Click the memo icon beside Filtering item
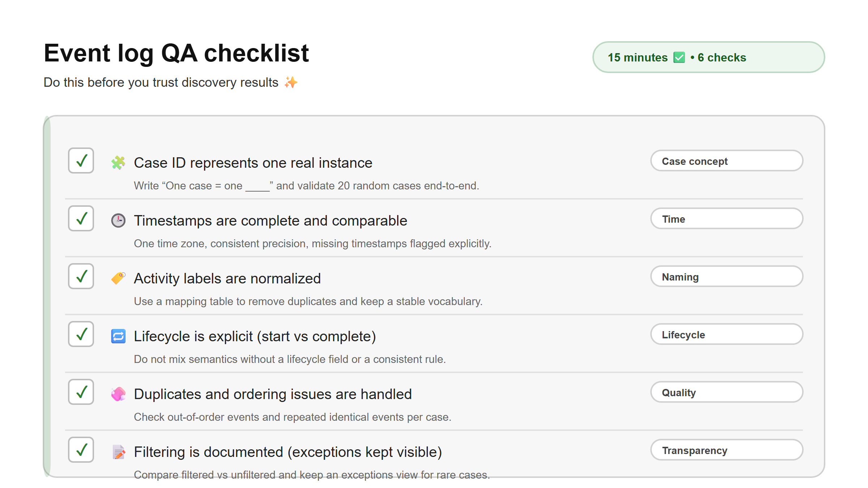 tap(118, 451)
